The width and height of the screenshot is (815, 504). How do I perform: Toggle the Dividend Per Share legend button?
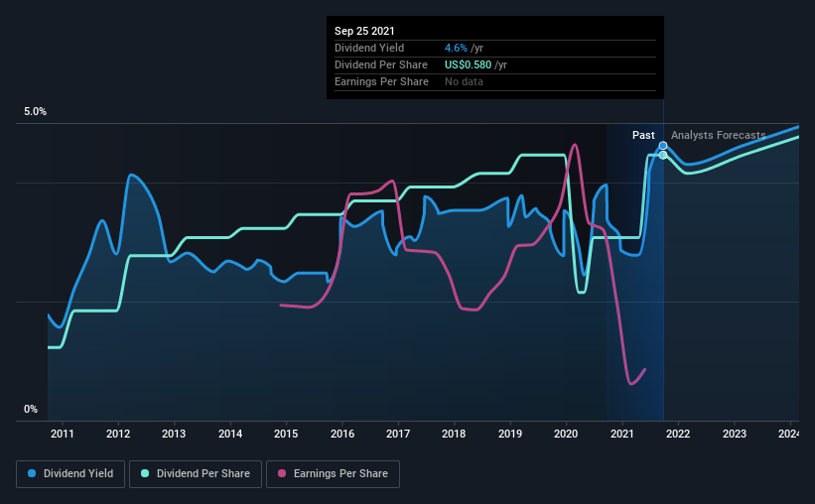(x=196, y=474)
